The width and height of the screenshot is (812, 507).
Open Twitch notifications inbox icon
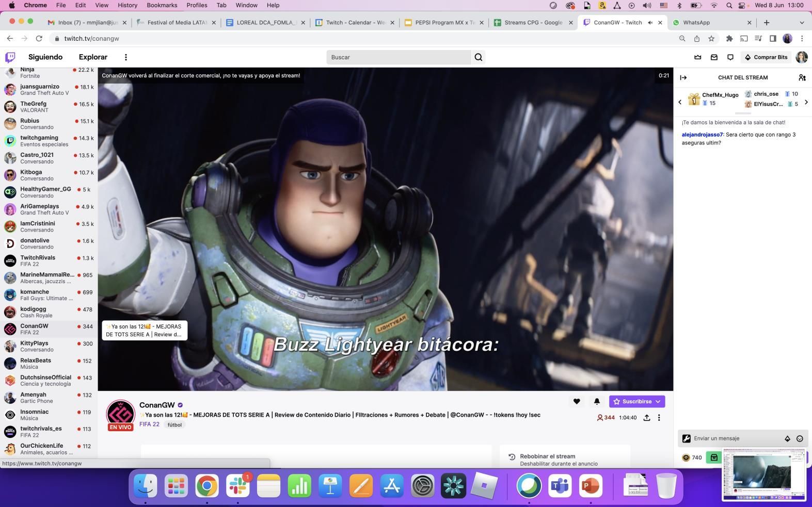(714, 57)
